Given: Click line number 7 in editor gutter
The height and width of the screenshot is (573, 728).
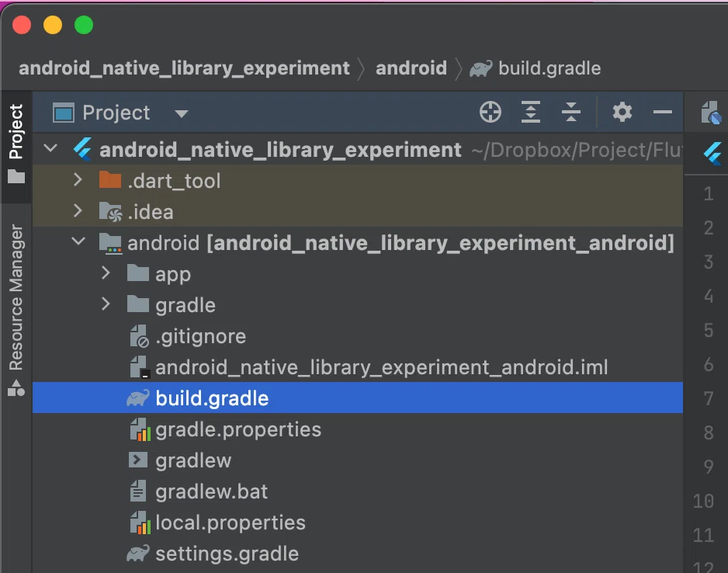Looking at the screenshot, I should tap(708, 398).
